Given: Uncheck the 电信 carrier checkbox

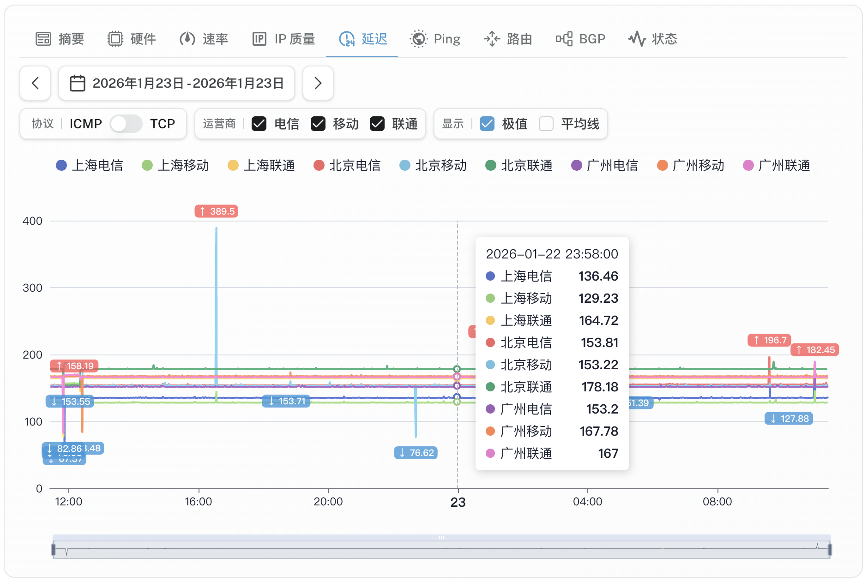Looking at the screenshot, I should [x=259, y=124].
